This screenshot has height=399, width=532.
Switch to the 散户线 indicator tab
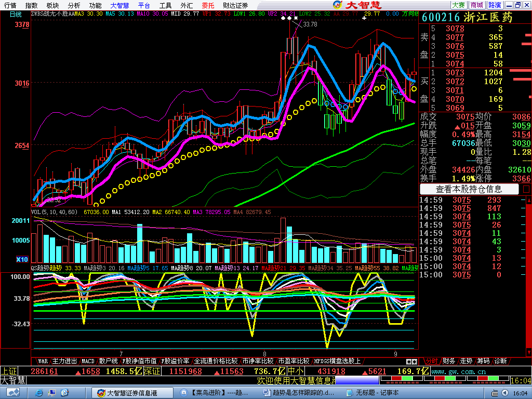coord(108,361)
